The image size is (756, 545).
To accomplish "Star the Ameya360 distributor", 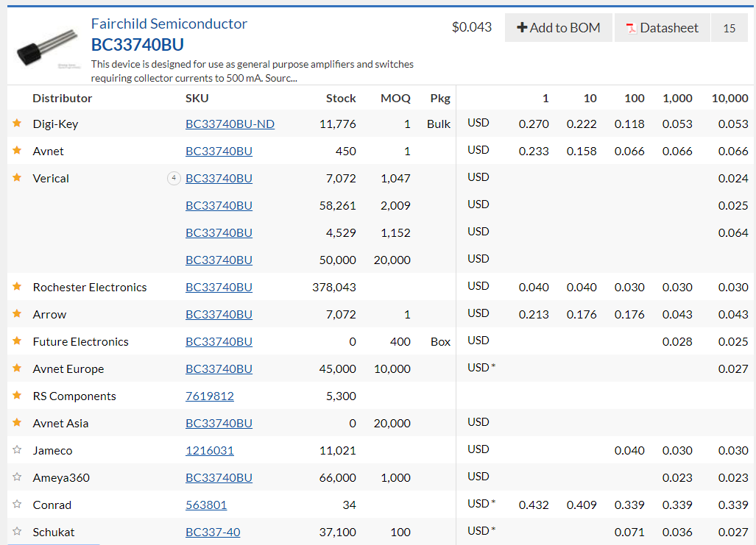I will pos(17,477).
